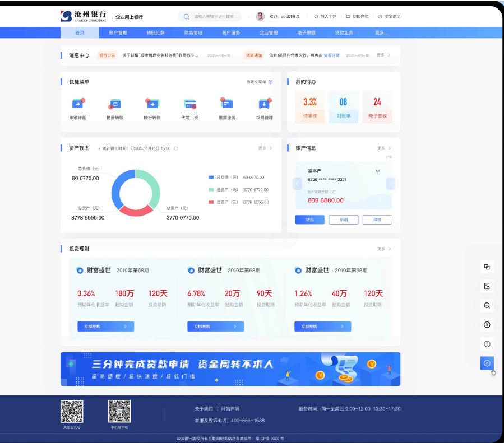Open the 网站声明 footer link
This screenshot has height=443, width=504.
230,409
